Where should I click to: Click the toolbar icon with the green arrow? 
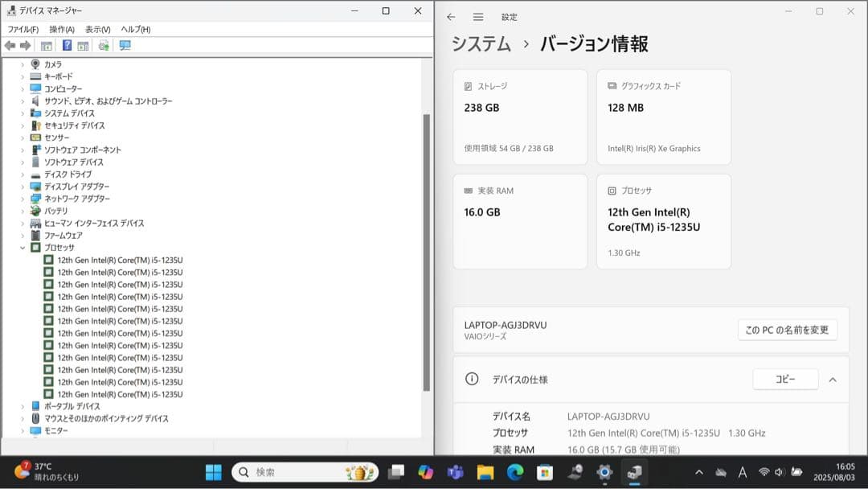104,45
